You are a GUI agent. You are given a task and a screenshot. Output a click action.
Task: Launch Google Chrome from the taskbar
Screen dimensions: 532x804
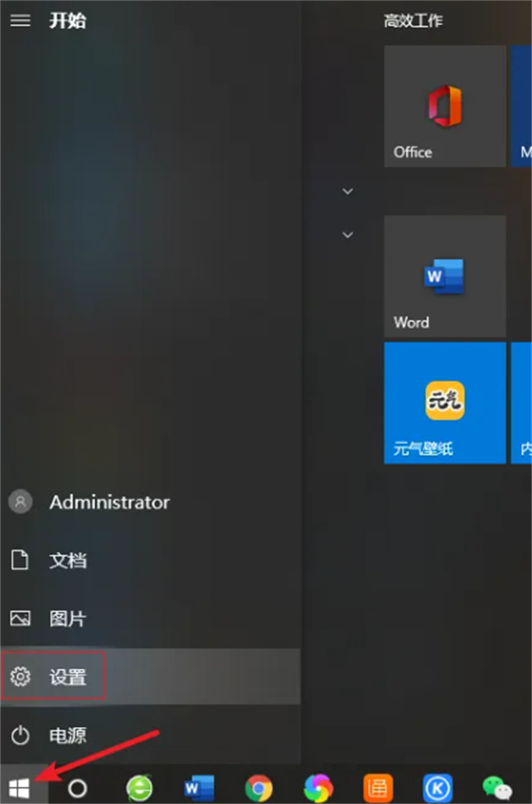[259, 788]
